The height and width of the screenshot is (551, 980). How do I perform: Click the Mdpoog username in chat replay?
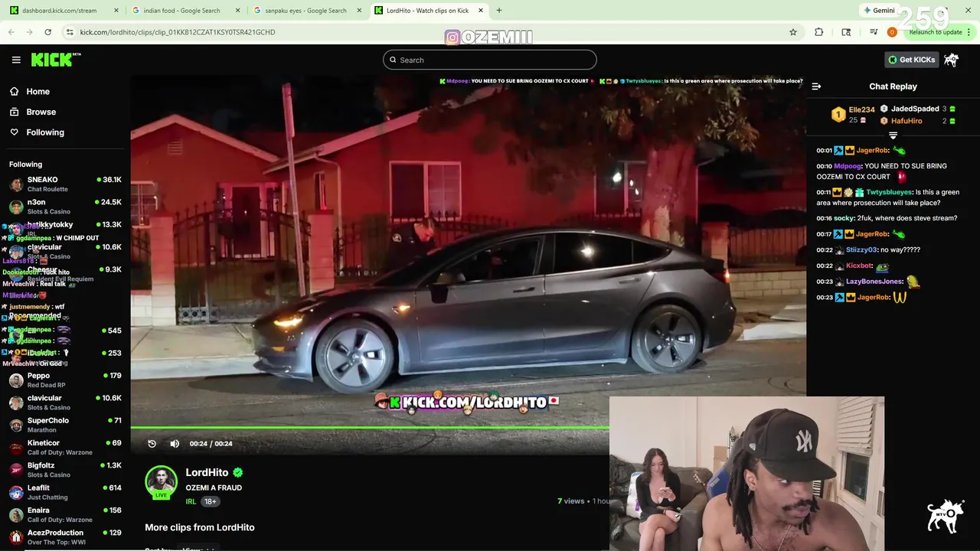(848, 166)
